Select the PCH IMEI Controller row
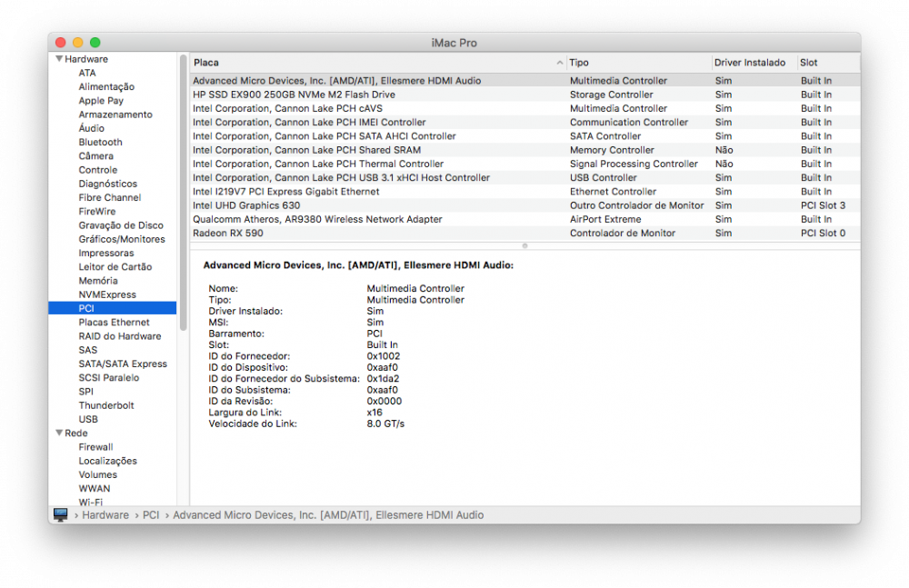Viewport: 909px width, 588px height. pos(524,123)
